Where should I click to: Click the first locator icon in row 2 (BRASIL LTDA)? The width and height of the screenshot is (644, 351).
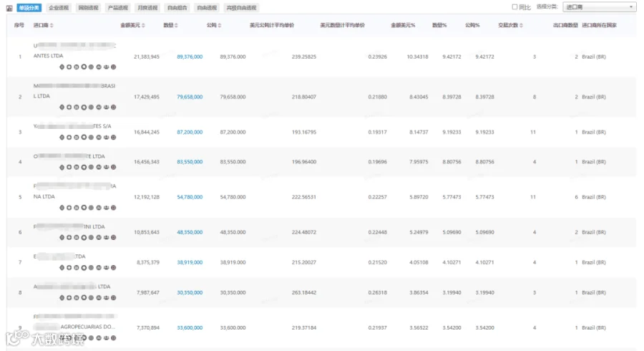[x=62, y=107]
